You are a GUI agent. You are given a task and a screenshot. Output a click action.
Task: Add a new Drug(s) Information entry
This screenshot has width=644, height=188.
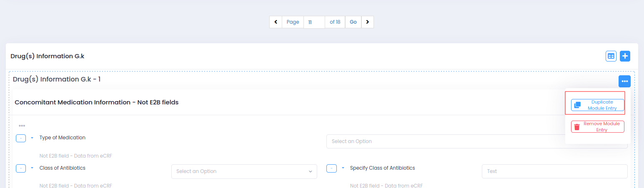[x=625, y=56]
